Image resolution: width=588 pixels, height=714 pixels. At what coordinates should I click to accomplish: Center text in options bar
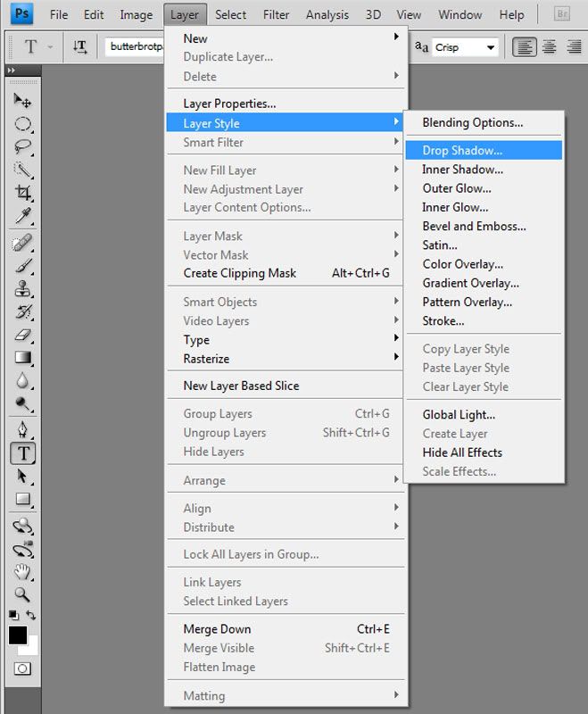pos(550,47)
